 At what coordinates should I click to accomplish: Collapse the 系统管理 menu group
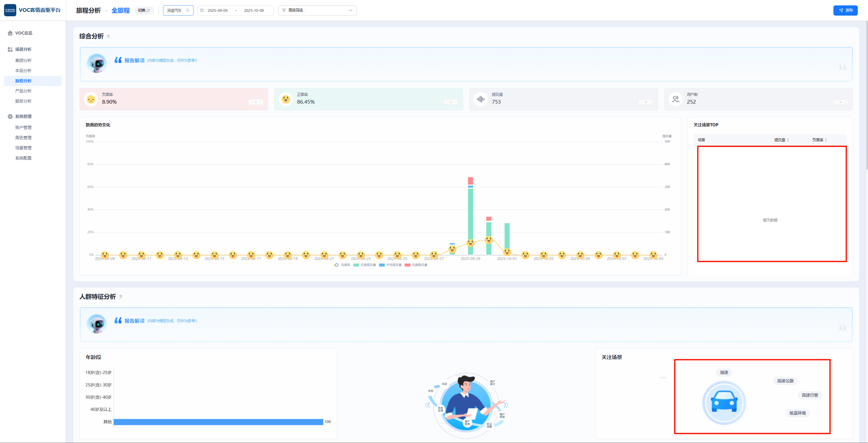point(23,117)
